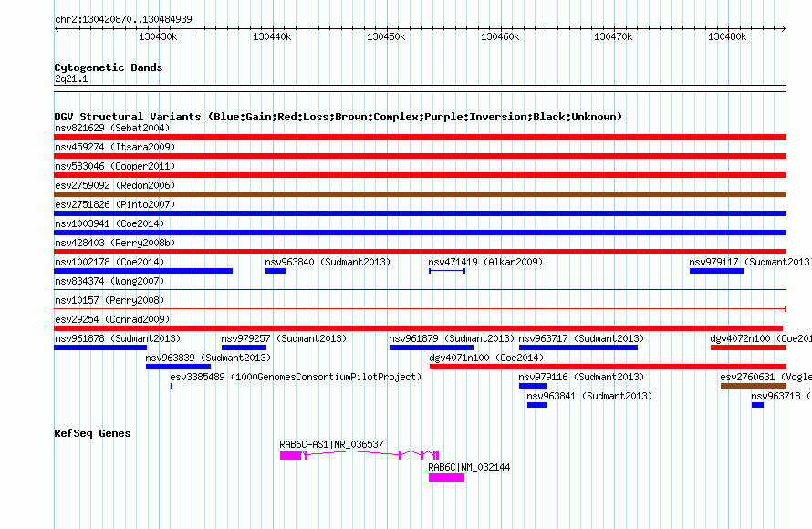Select the nsv961878 (Sudmant2013) blue bar
This screenshot has height=529, width=812.
tap(100, 347)
